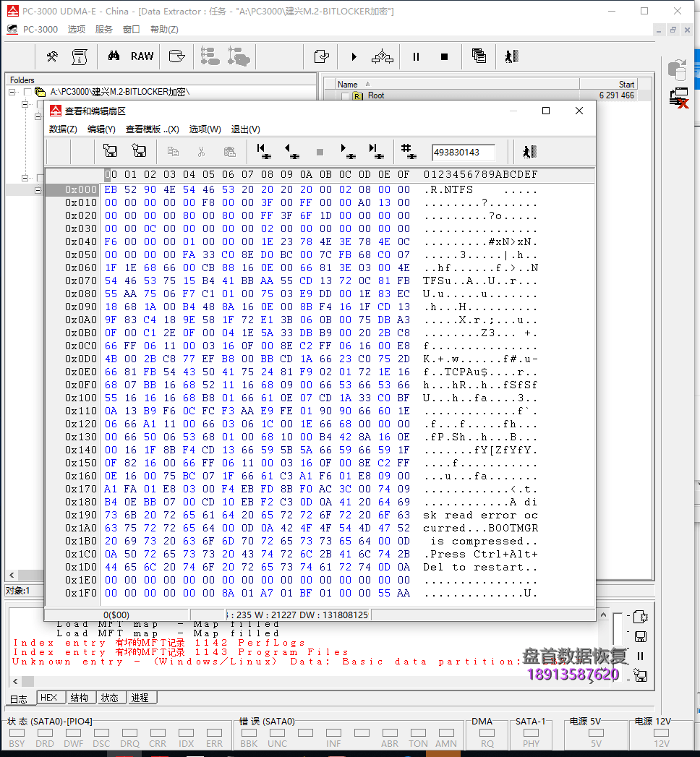Screen dimensions: 700x757
Task: Click the database copy icon on right sidebar
Action: 678,70
